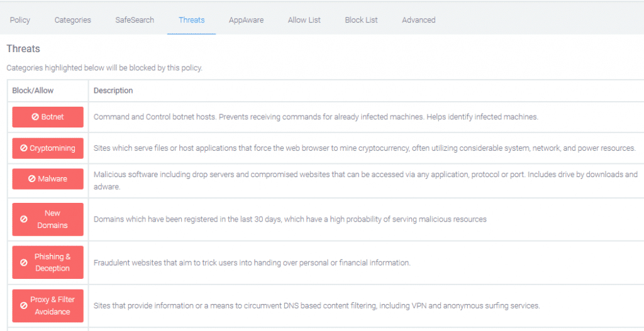This screenshot has width=644, height=331.
Task: Select the Threats tab
Action: [191, 19]
